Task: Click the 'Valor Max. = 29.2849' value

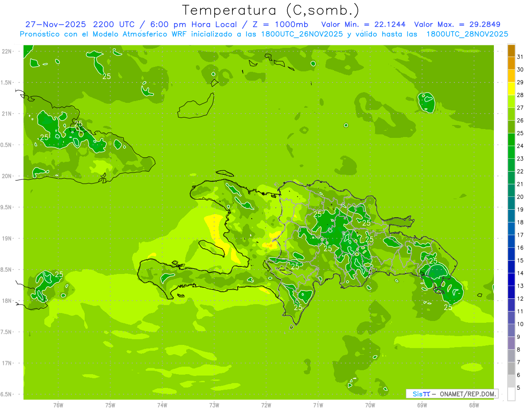Action: click(x=457, y=24)
